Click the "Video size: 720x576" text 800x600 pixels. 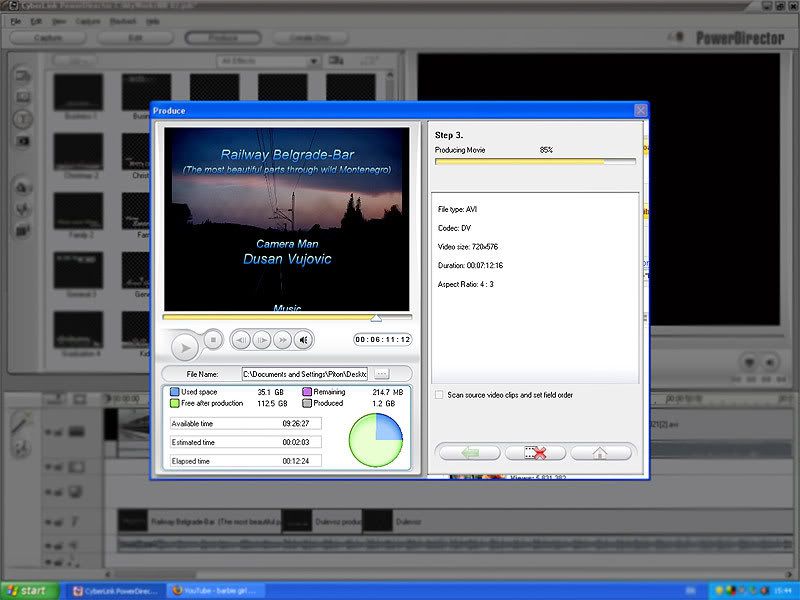pyautogui.click(x=468, y=247)
